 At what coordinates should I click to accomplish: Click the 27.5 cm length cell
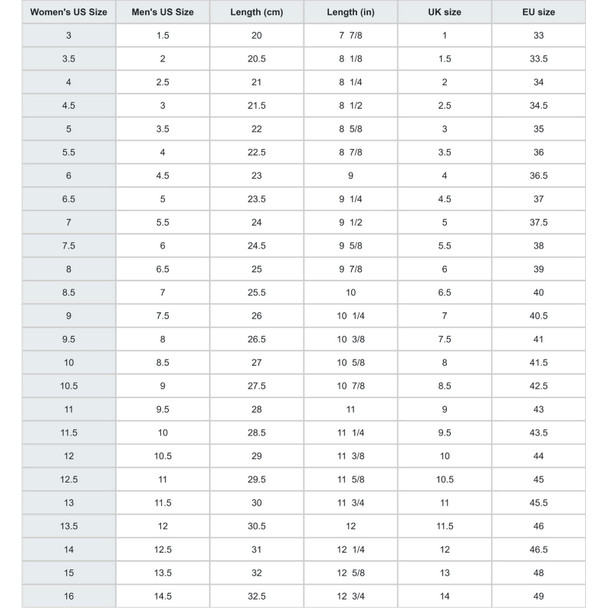257,386
